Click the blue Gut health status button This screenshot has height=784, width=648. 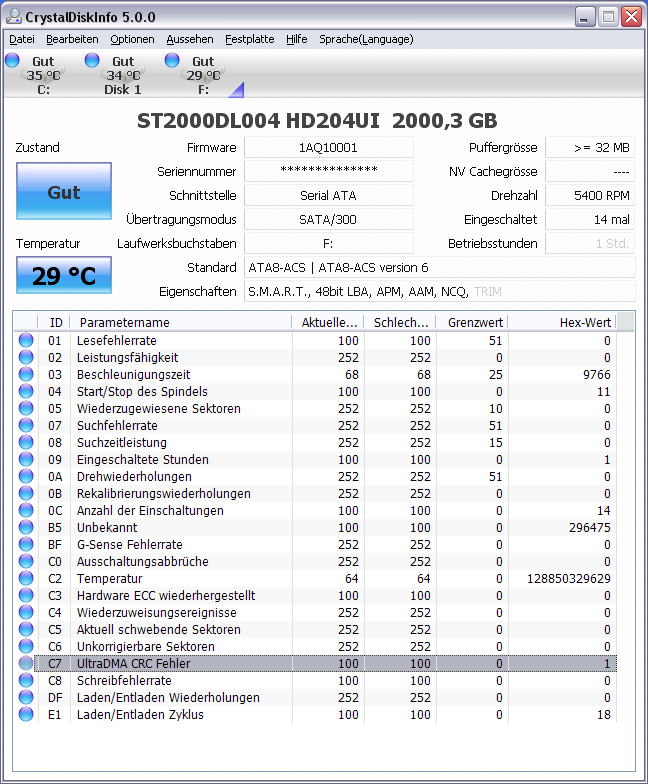pos(64,191)
